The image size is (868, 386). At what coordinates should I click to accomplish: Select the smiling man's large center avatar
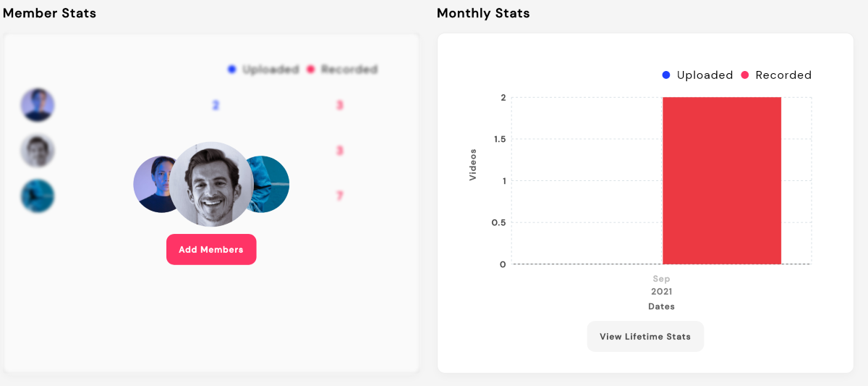[211, 184]
